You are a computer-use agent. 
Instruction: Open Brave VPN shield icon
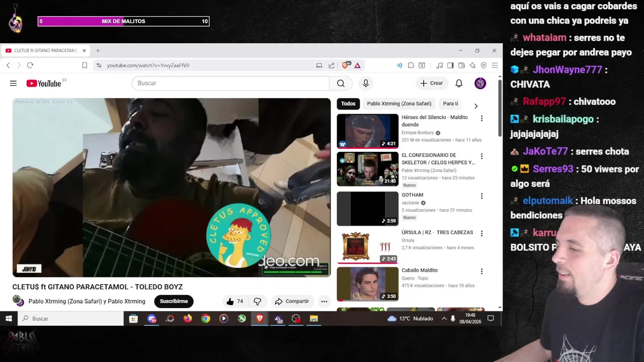tap(484, 65)
